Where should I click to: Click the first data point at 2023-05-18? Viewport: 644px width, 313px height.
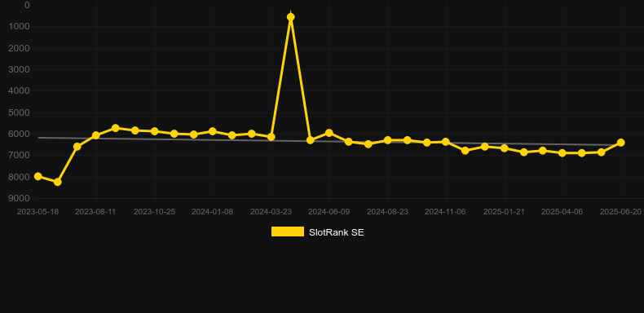[x=37, y=176]
